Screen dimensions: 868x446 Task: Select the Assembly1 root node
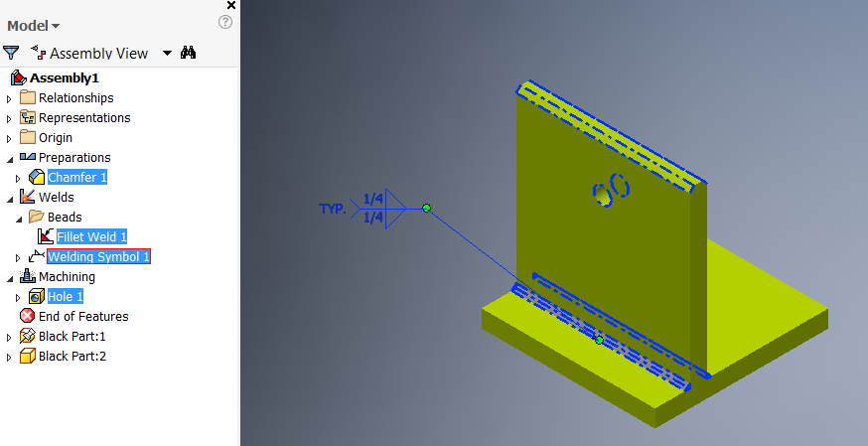(x=65, y=78)
